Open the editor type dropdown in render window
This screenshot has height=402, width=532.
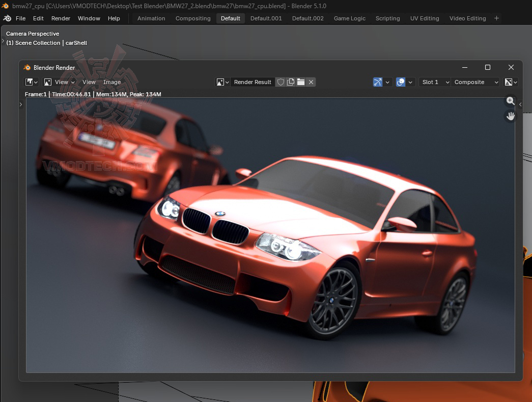click(32, 82)
